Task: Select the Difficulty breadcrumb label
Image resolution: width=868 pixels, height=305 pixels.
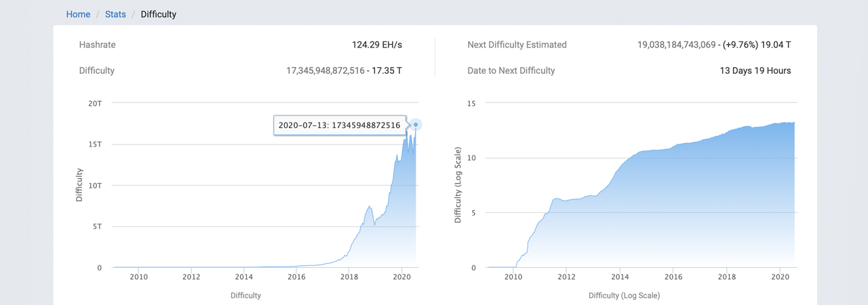Action: coord(159,14)
